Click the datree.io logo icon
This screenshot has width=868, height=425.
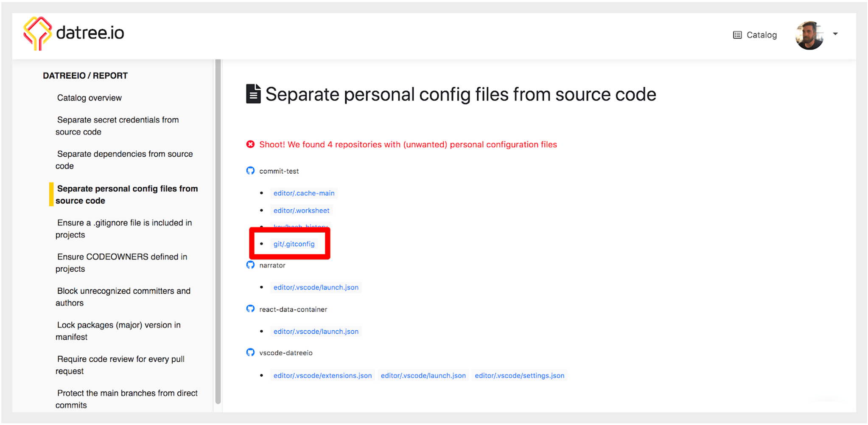pyautogui.click(x=37, y=33)
